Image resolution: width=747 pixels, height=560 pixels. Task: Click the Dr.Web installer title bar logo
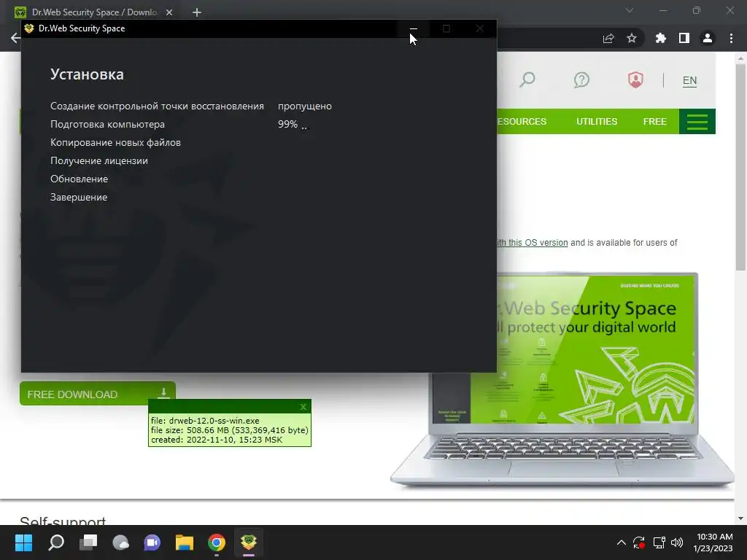click(29, 28)
